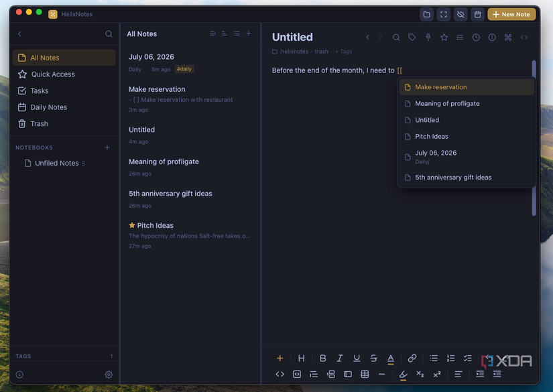The image size is (553, 392).
Task: Add note using plus in All Notes header
Action: tap(249, 34)
